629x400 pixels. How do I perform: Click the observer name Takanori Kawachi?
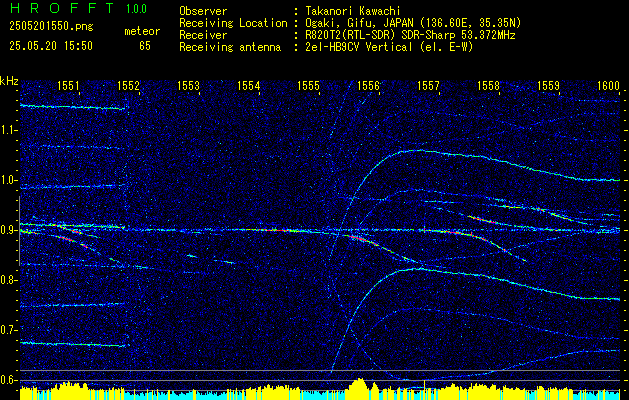tap(353, 11)
